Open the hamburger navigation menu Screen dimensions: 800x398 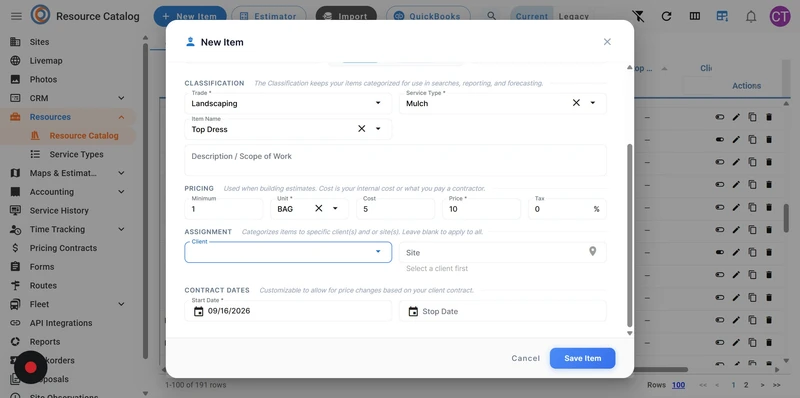pos(16,16)
